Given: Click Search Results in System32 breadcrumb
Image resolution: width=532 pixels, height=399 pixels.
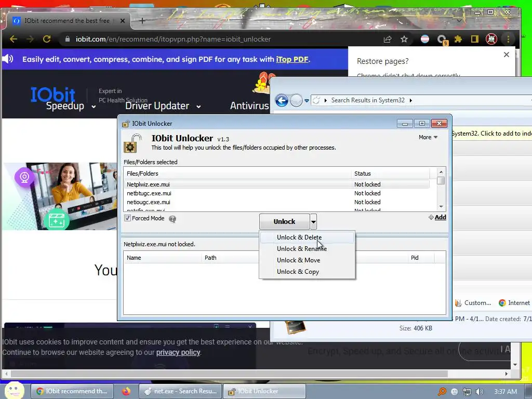Looking at the screenshot, I should [x=368, y=100].
